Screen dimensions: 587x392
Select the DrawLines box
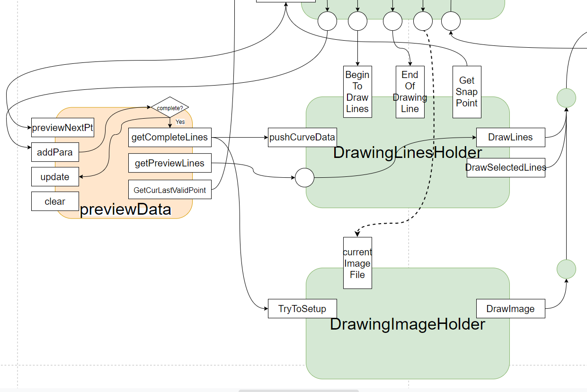tap(511, 138)
